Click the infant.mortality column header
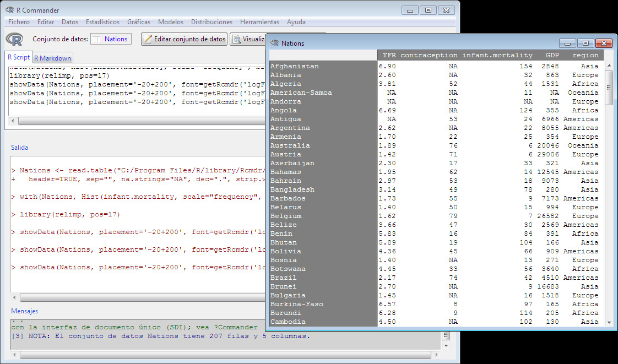618x364 pixels. [497, 55]
